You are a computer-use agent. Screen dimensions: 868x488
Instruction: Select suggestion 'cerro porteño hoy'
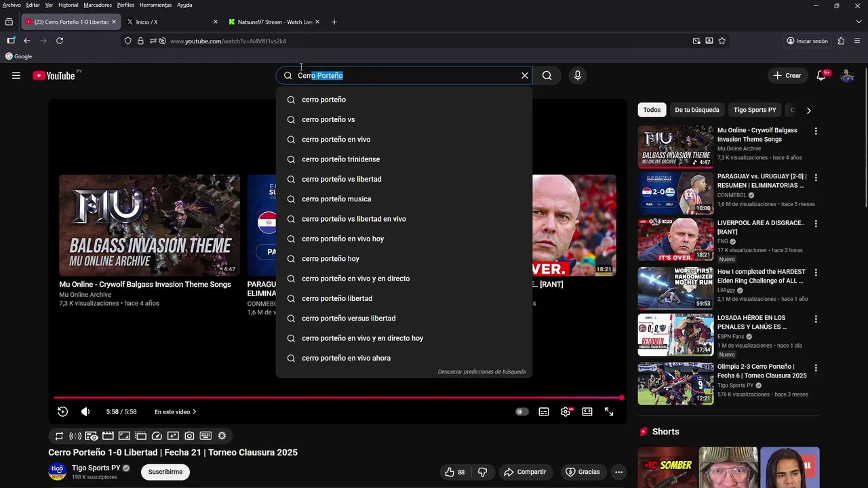click(404, 258)
